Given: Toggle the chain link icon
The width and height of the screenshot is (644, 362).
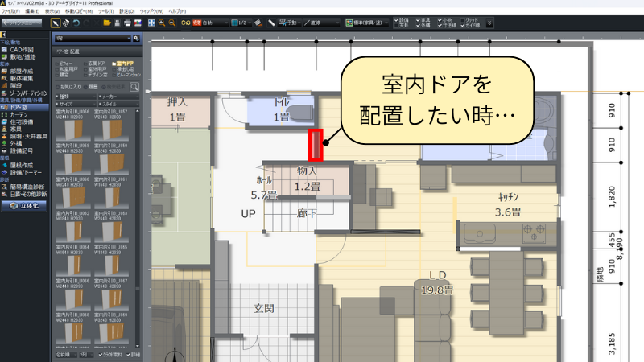Looking at the screenshot, I should pyautogui.click(x=186, y=23).
